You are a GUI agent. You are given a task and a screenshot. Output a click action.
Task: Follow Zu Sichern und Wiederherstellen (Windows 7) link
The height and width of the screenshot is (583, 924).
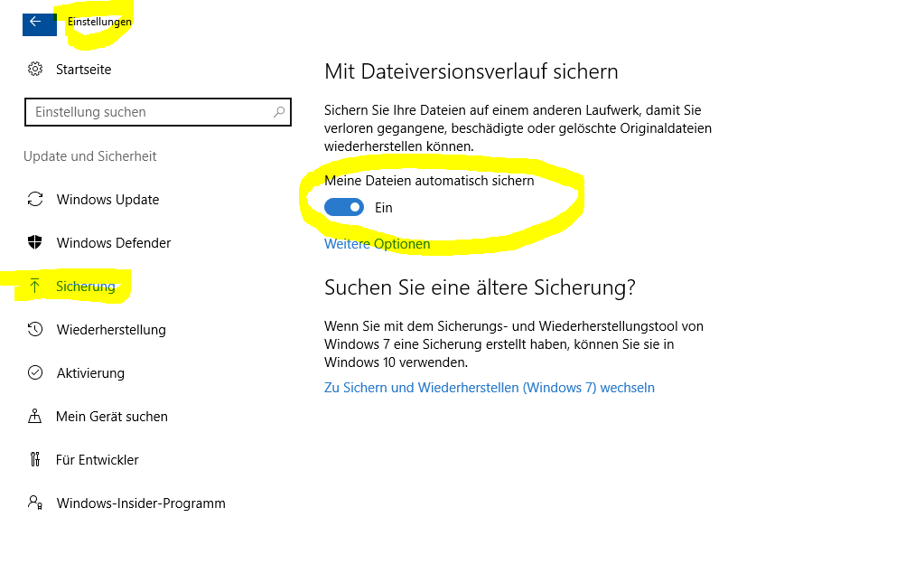point(490,388)
